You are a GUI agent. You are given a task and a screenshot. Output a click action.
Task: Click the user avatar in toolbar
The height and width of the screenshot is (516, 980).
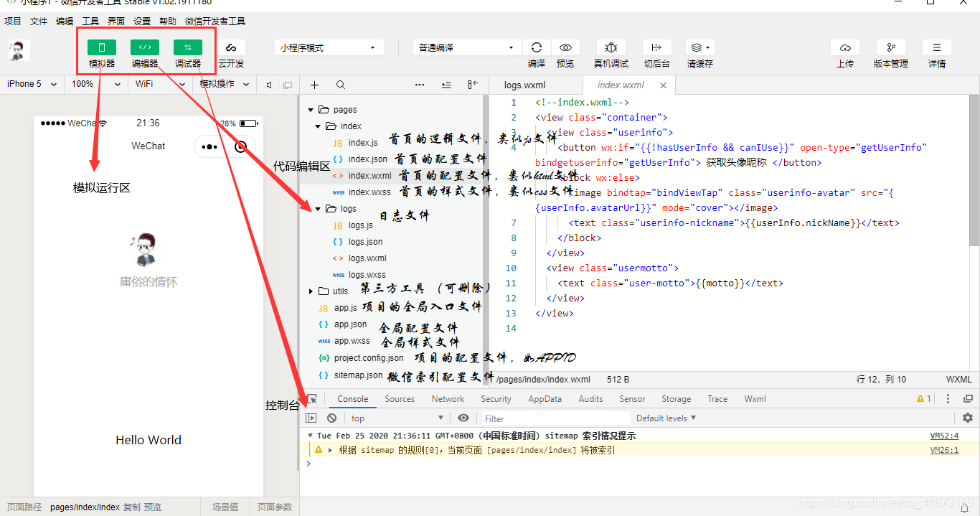click(x=19, y=50)
